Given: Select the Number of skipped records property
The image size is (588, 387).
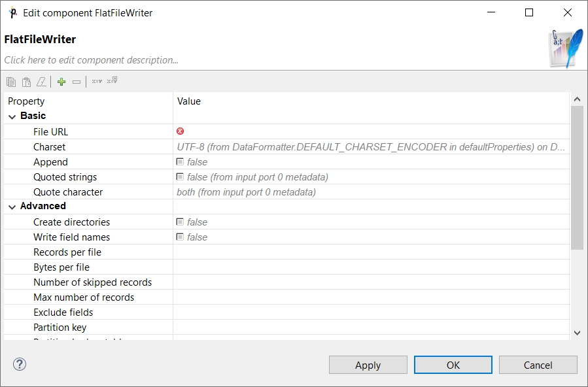Looking at the screenshot, I should 93,282.
